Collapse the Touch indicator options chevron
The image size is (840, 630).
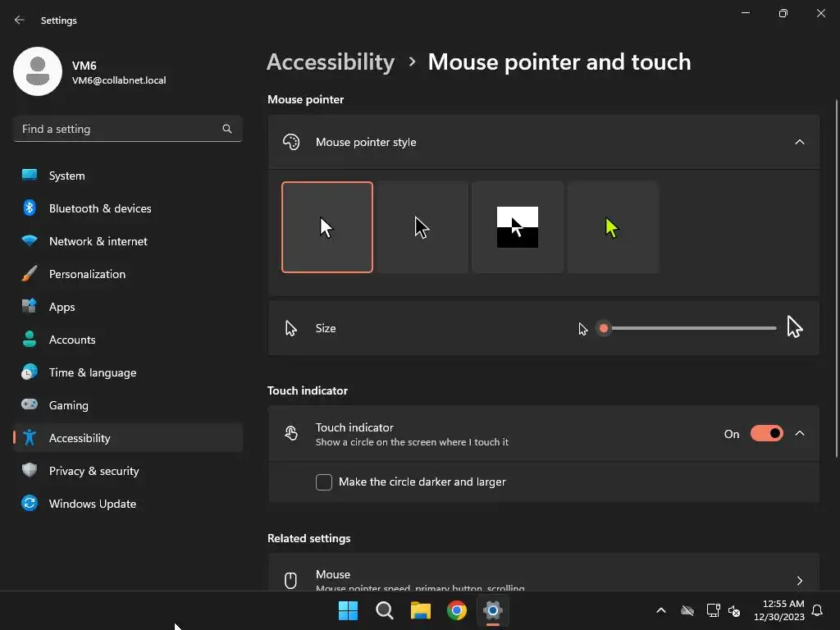[x=799, y=433]
